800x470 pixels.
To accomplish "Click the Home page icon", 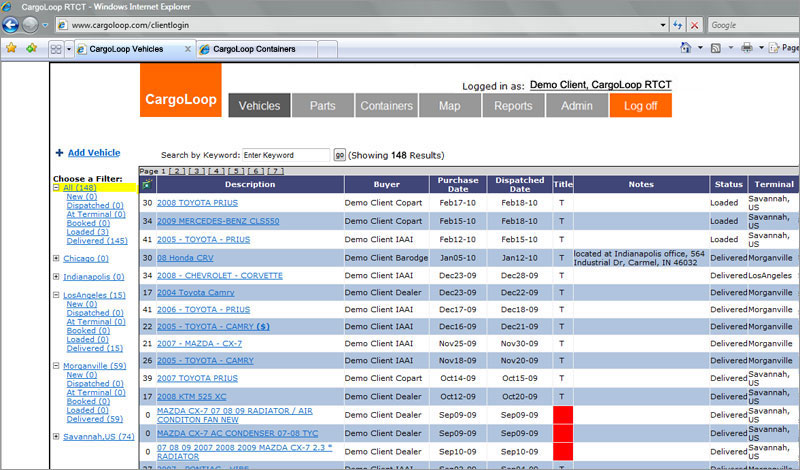I will (686, 47).
